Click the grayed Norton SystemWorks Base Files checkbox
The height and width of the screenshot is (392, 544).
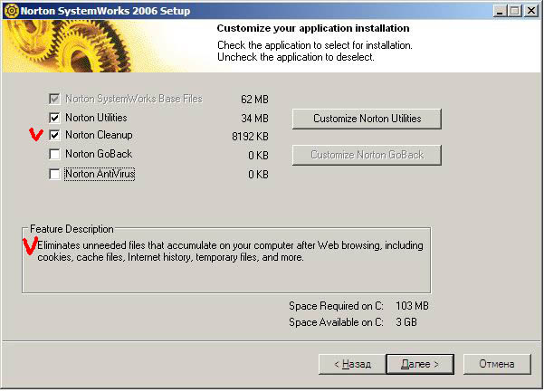click(x=54, y=99)
